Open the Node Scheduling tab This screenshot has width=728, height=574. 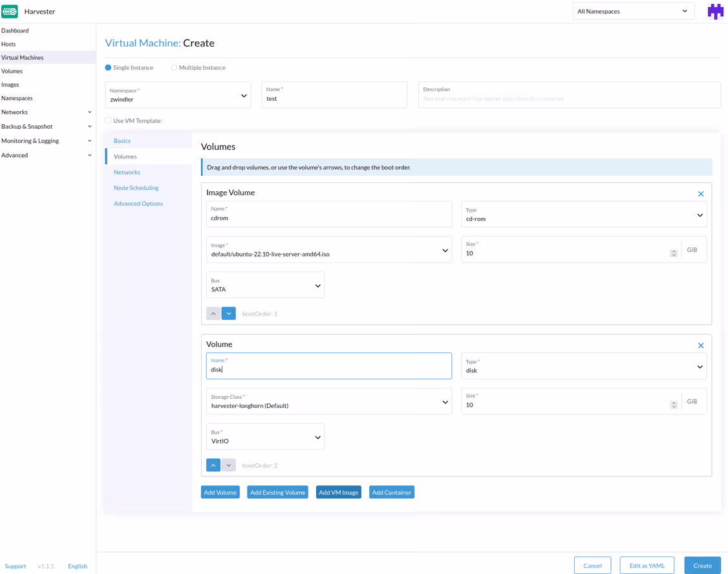pos(136,187)
